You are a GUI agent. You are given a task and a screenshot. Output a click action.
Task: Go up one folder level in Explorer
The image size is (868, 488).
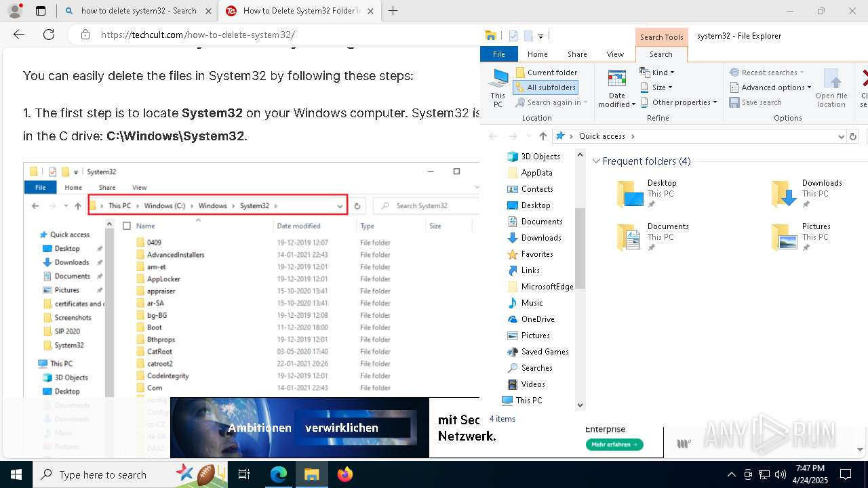(x=542, y=136)
